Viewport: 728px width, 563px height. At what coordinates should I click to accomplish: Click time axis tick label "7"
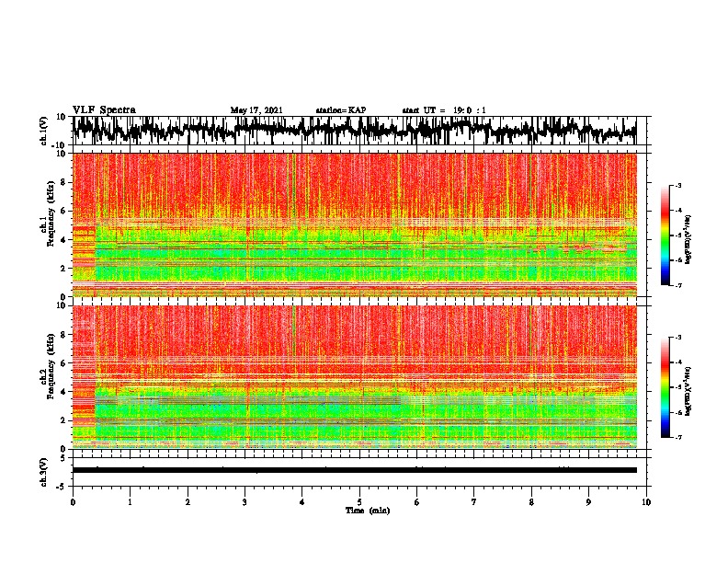474,502
